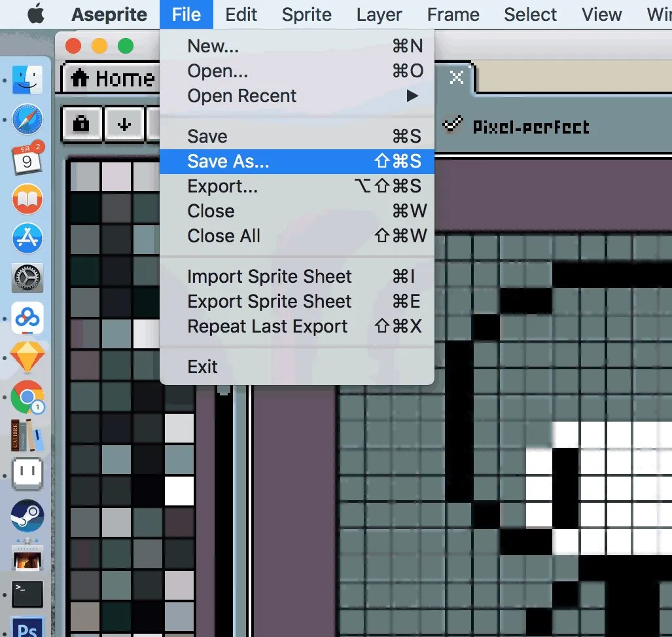Open Finder from the dock
Image resolution: width=672 pixels, height=637 pixels.
tap(27, 80)
